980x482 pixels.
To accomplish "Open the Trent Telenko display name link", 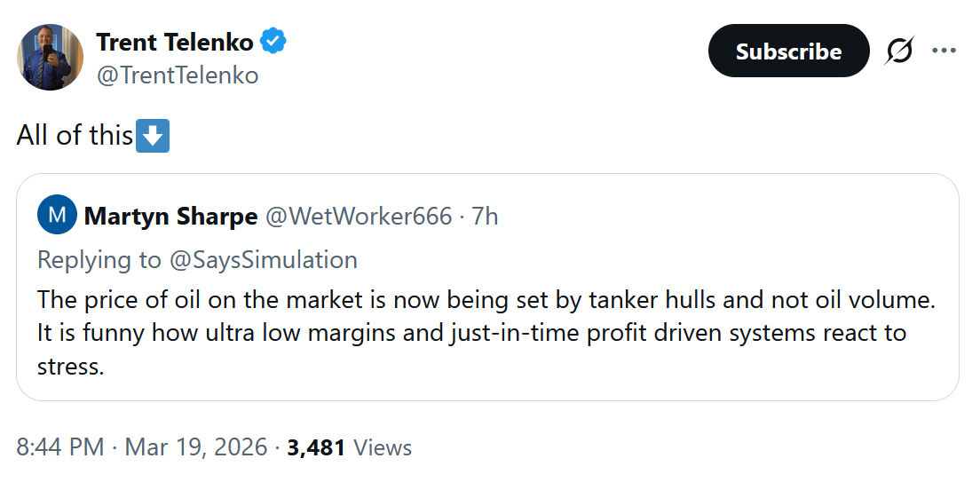I will pyautogui.click(x=174, y=42).
